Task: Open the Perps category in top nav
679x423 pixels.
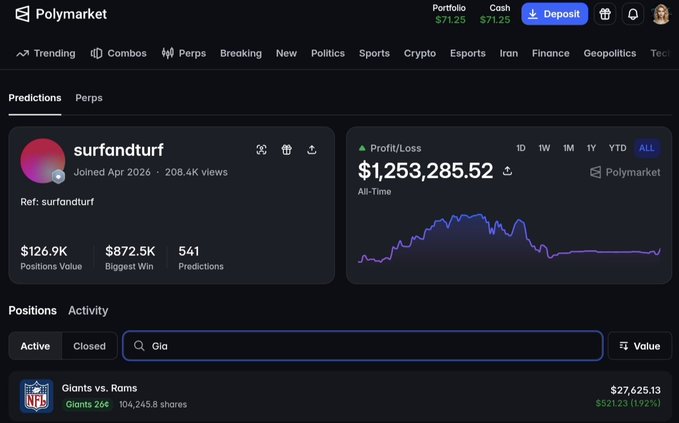Action: pos(184,53)
